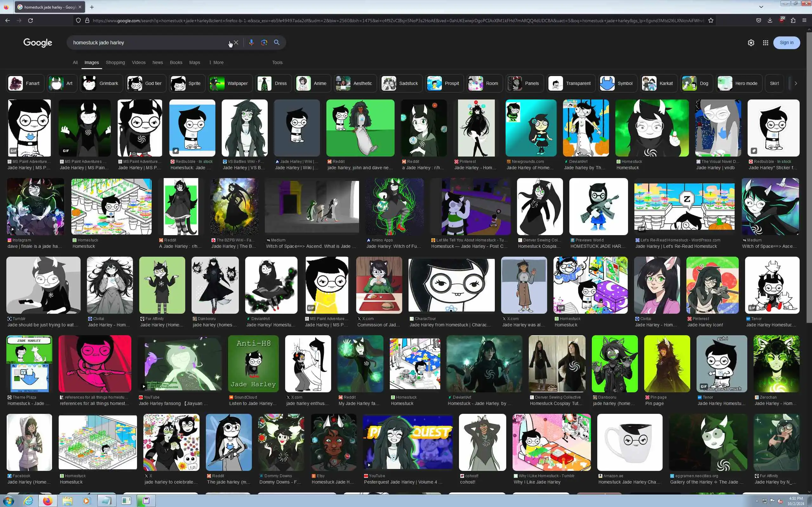
Task: Switch to the Videos tab
Action: coord(139,62)
